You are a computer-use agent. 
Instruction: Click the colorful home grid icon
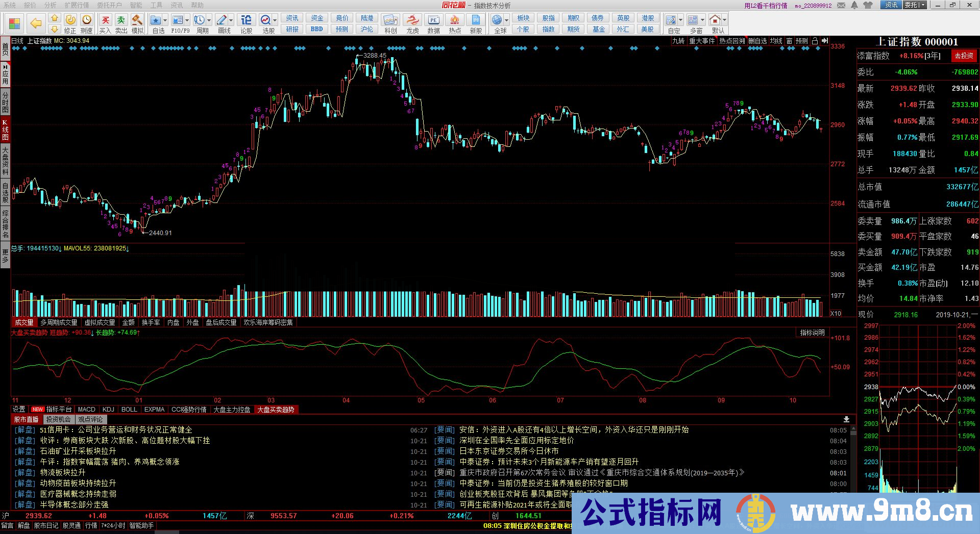click(x=14, y=23)
